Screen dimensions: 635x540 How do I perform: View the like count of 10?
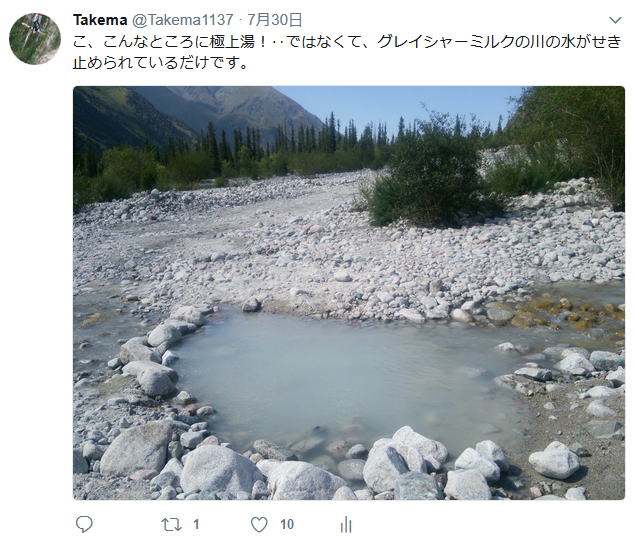(x=287, y=525)
